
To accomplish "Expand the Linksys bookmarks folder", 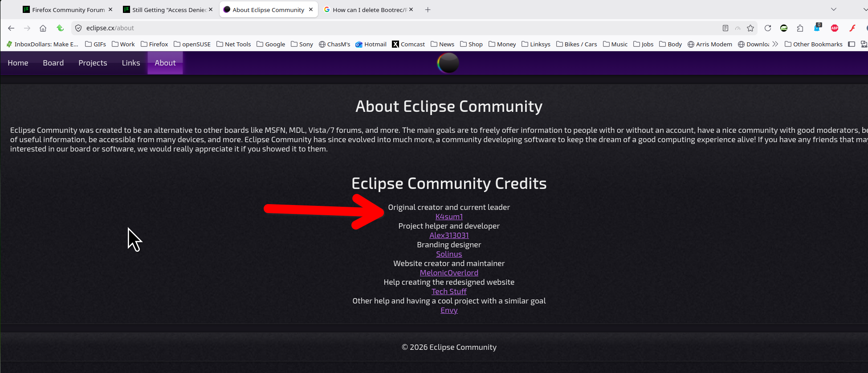I will point(536,44).
